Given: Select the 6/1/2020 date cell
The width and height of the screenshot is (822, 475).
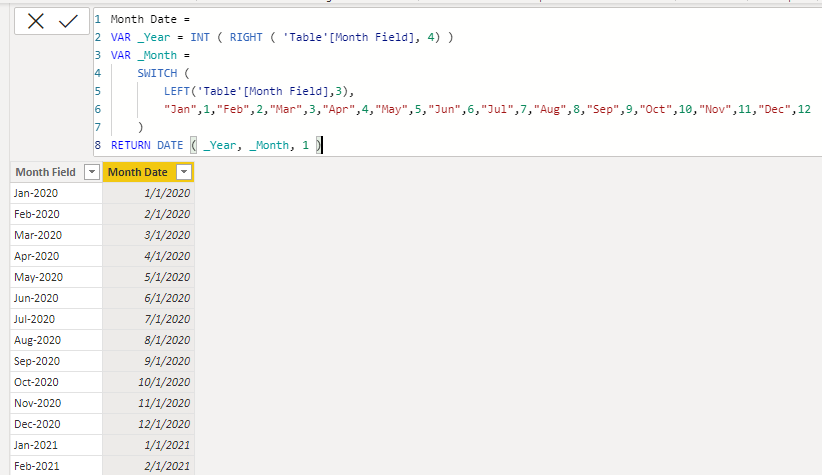Looking at the screenshot, I should (148, 298).
